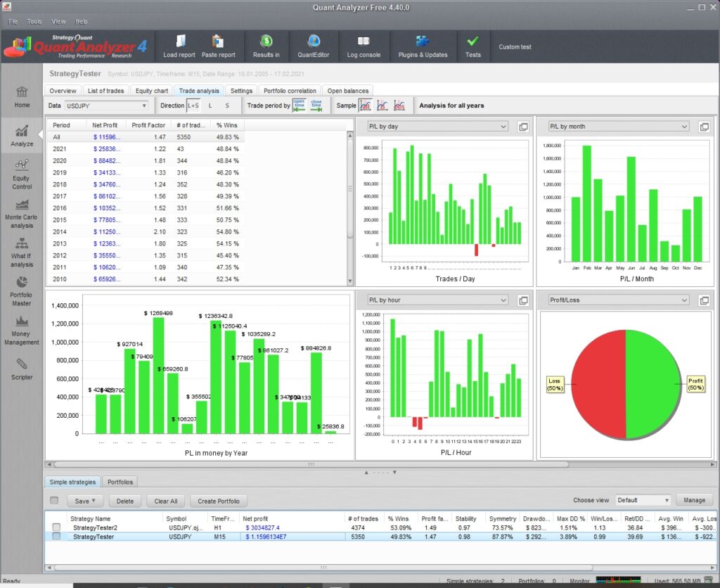This screenshot has height=588, width=720.
Task: Open the Help menu
Action: 82,22
